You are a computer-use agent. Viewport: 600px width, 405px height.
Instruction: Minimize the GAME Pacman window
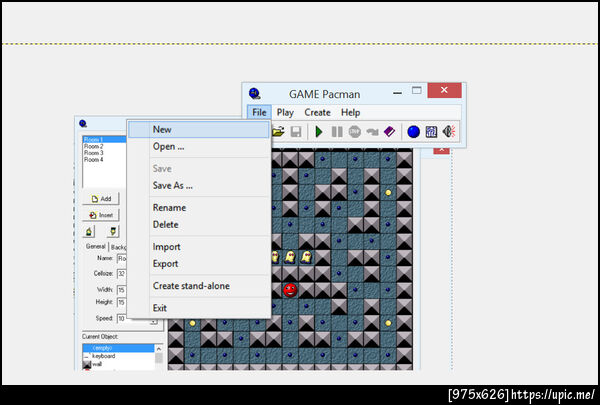click(398, 92)
